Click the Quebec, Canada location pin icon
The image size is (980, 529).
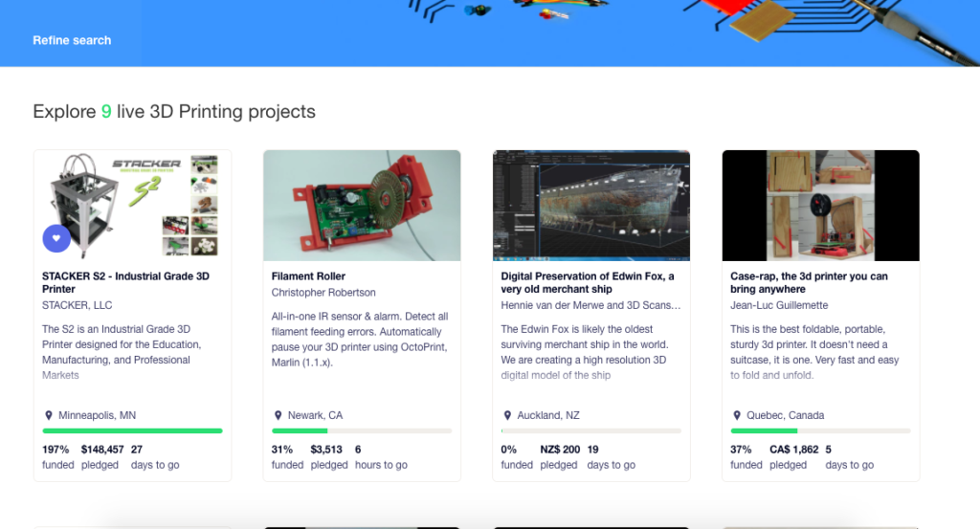(738, 416)
